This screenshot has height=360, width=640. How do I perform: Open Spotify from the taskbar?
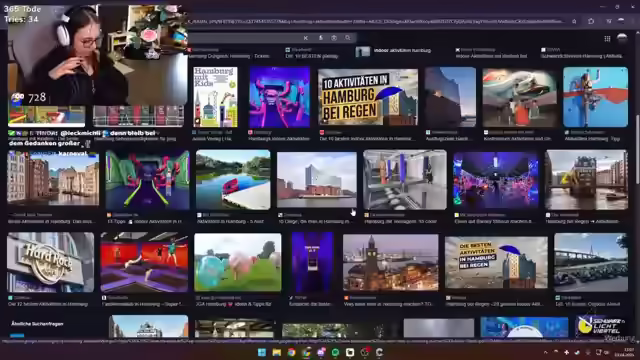pos(335,352)
